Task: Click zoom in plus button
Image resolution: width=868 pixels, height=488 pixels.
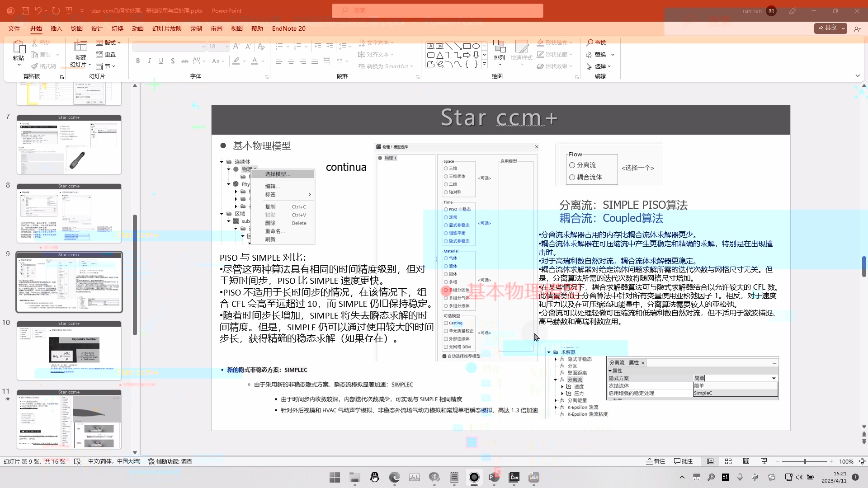Action: (x=831, y=461)
